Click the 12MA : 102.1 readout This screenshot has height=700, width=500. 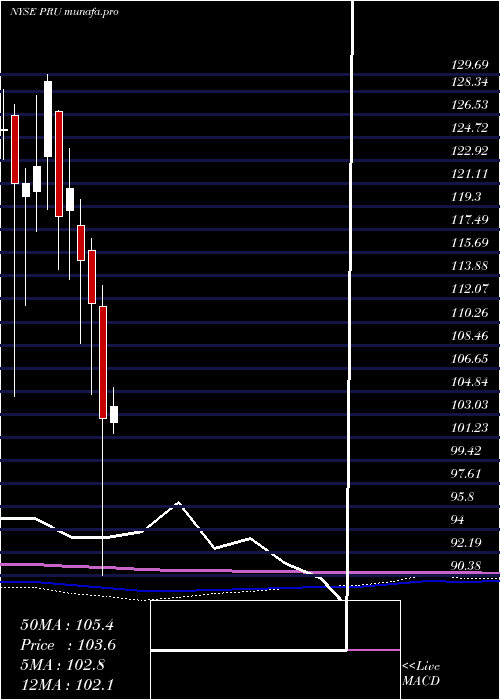(x=68, y=685)
